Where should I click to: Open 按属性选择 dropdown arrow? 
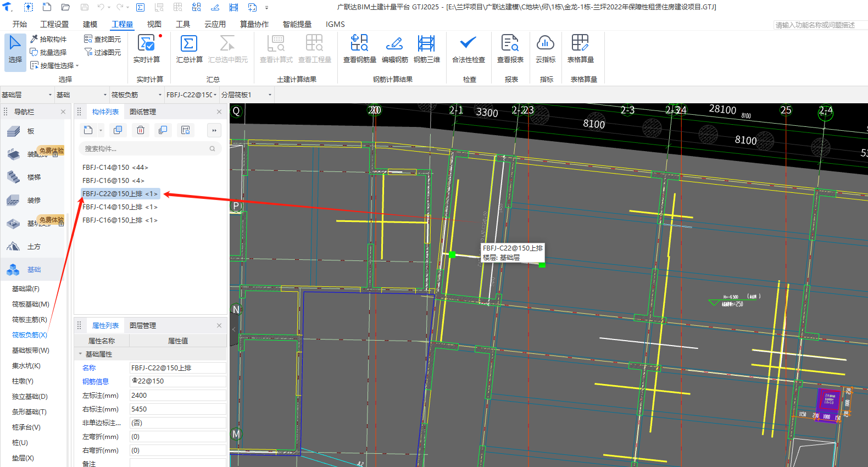click(x=77, y=66)
